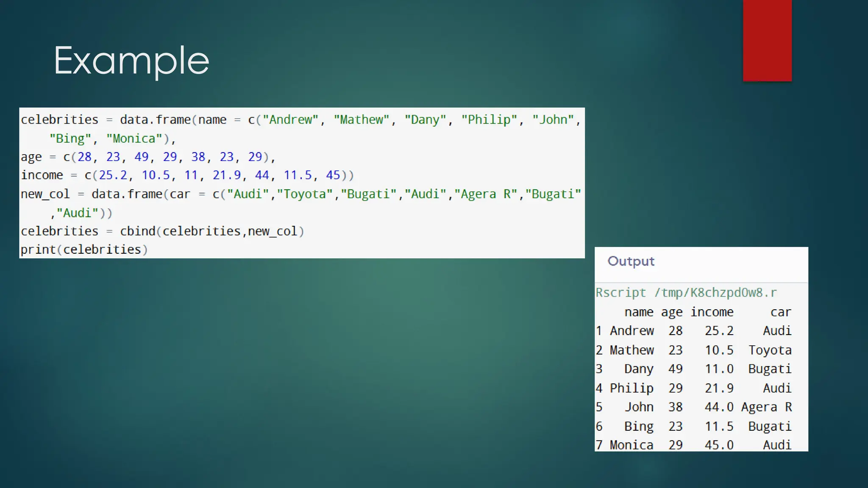Click the "car" column header in the output
Viewport: 868px width, 488px height.
pyautogui.click(x=780, y=312)
